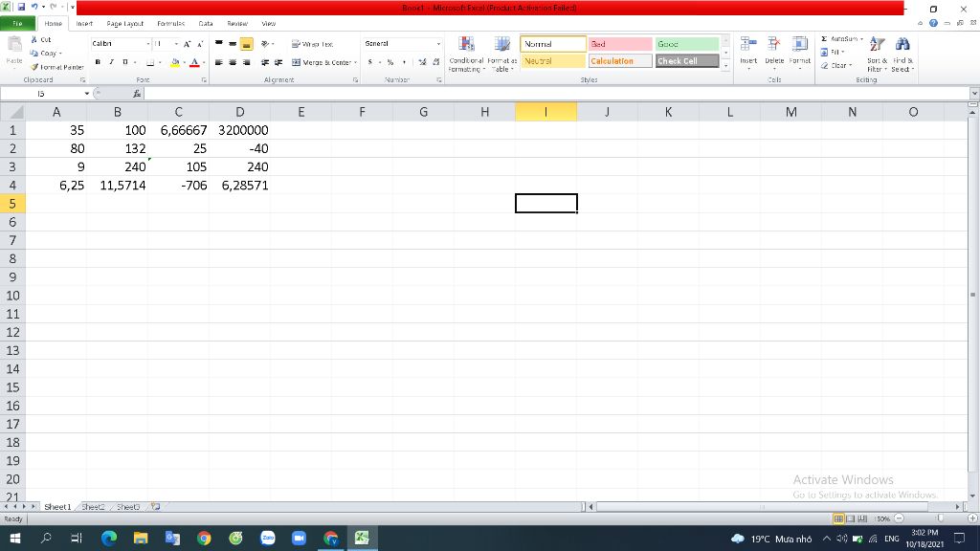Click the Cut scissors icon

click(34, 39)
